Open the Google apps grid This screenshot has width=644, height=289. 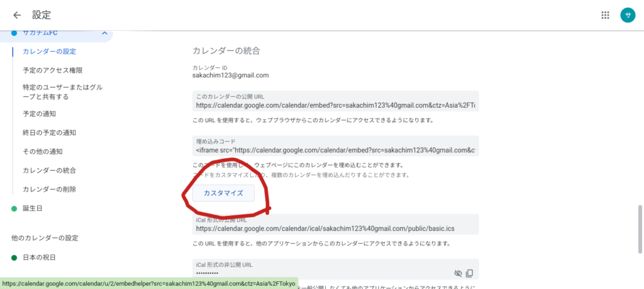pyautogui.click(x=605, y=15)
